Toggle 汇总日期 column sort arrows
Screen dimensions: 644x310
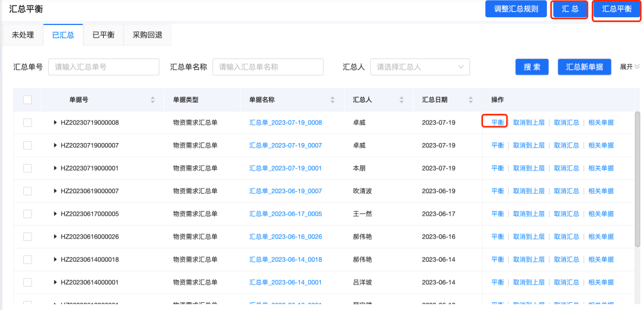click(470, 100)
